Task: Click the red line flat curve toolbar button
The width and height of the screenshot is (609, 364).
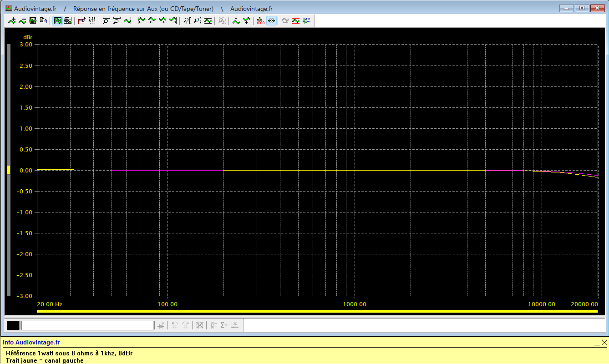Action: (296, 20)
